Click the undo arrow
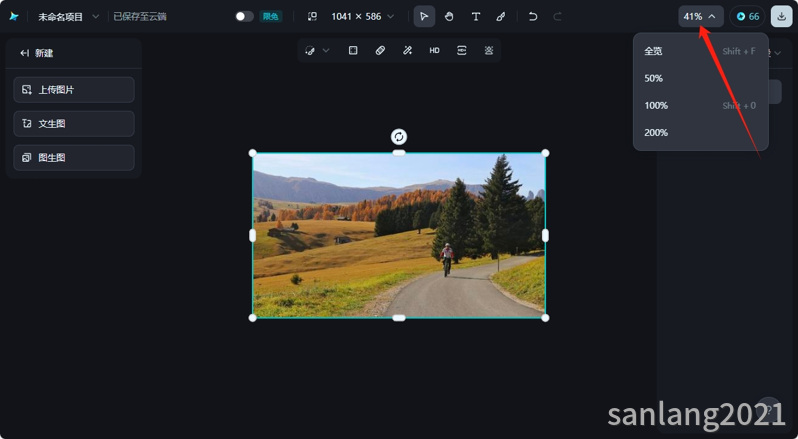The height and width of the screenshot is (439, 798). (x=533, y=17)
